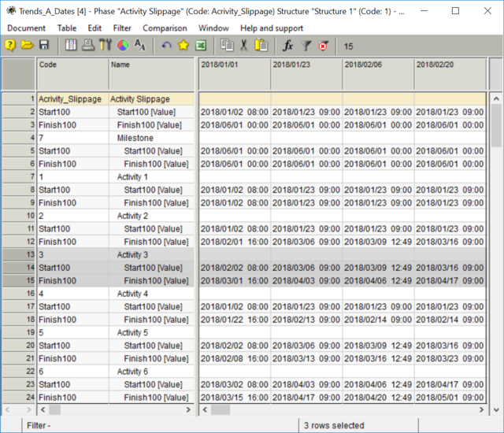This screenshot has height=433, width=504.
Task: Open the Help and support menu
Action: click(x=272, y=28)
